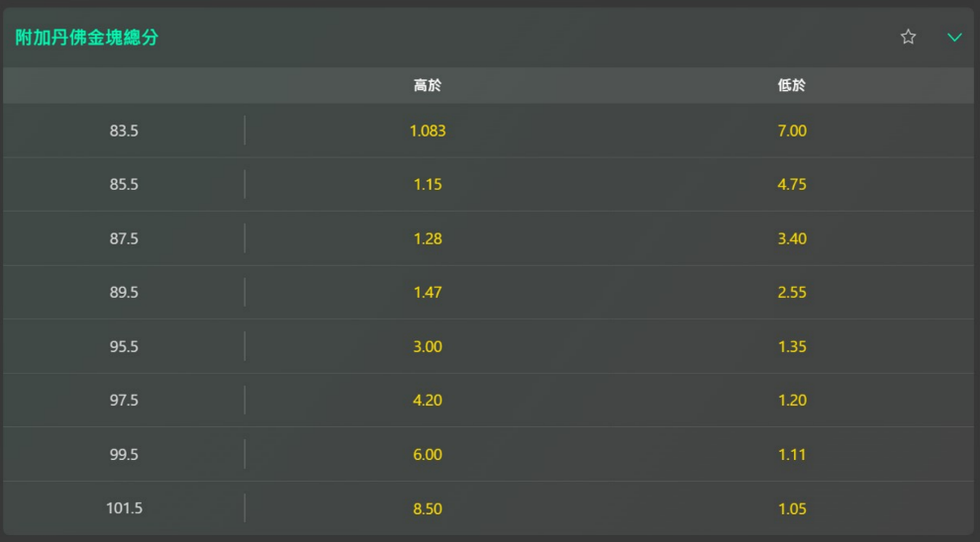The width and height of the screenshot is (980, 542).
Task: Click the 附加丹佛金塊總分 market title
Action: [87, 38]
